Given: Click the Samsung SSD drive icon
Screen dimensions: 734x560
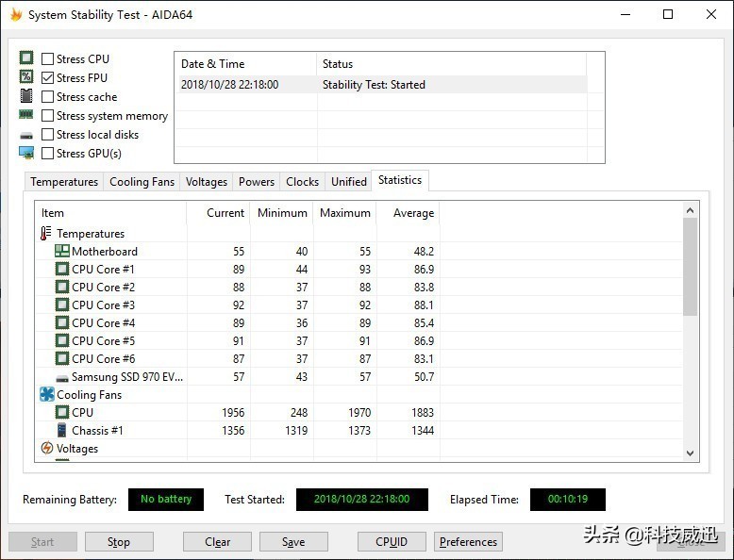Looking at the screenshot, I should tap(61, 377).
